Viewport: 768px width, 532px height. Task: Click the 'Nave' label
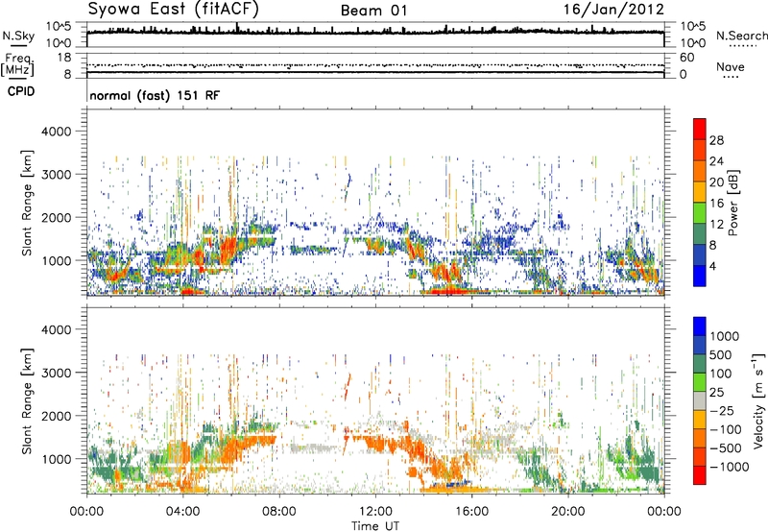pos(730,66)
